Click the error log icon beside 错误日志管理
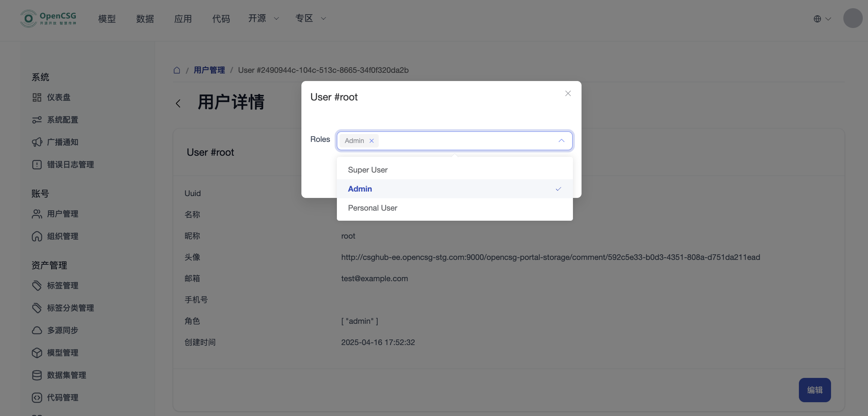The image size is (868, 416). [37, 165]
